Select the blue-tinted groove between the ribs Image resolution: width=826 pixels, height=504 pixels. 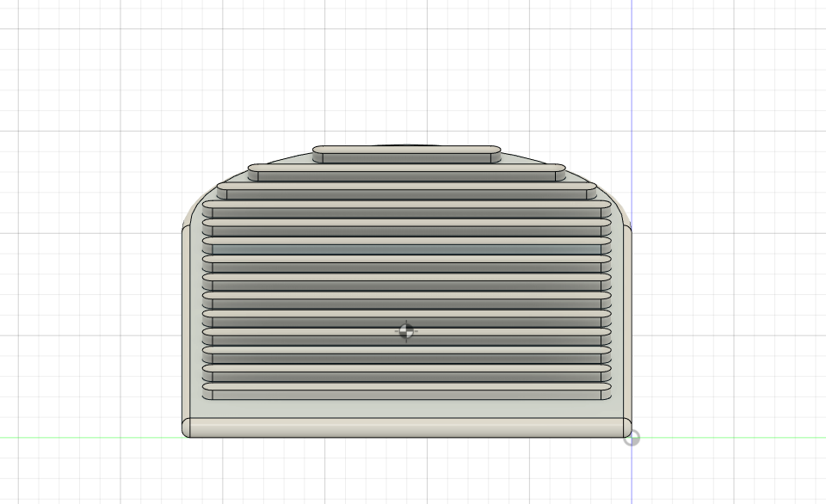pos(407,249)
